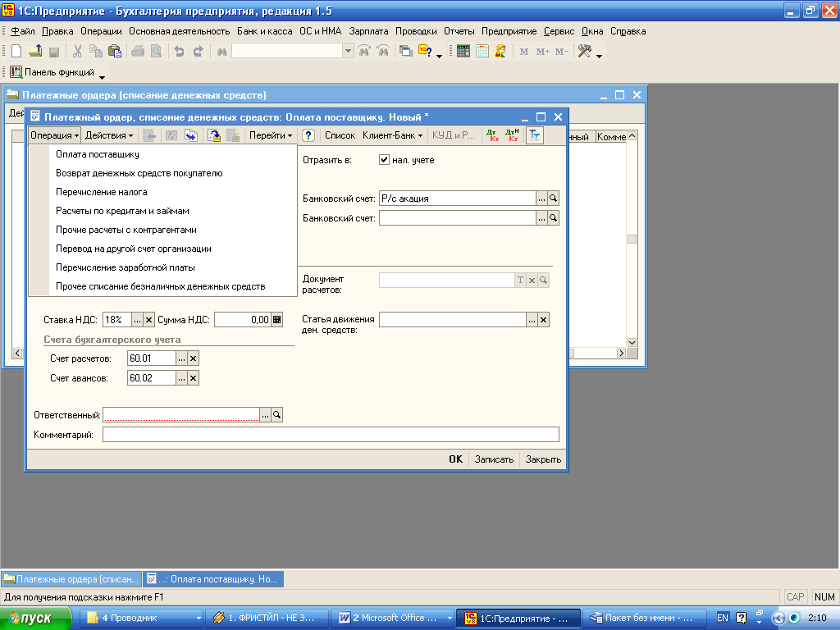
Task: Open the Calculator icon
Action: pos(463,52)
